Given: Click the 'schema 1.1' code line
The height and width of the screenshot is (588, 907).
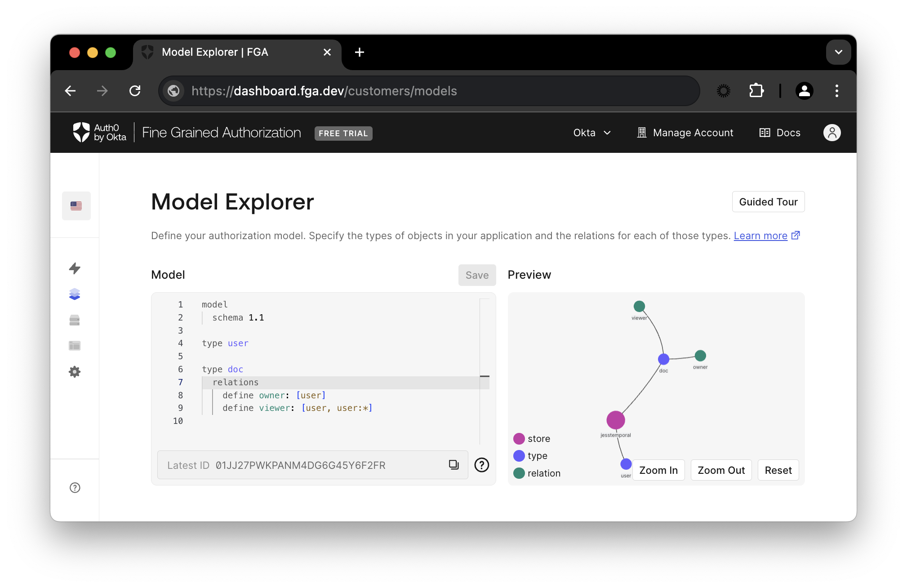Looking at the screenshot, I should (238, 317).
